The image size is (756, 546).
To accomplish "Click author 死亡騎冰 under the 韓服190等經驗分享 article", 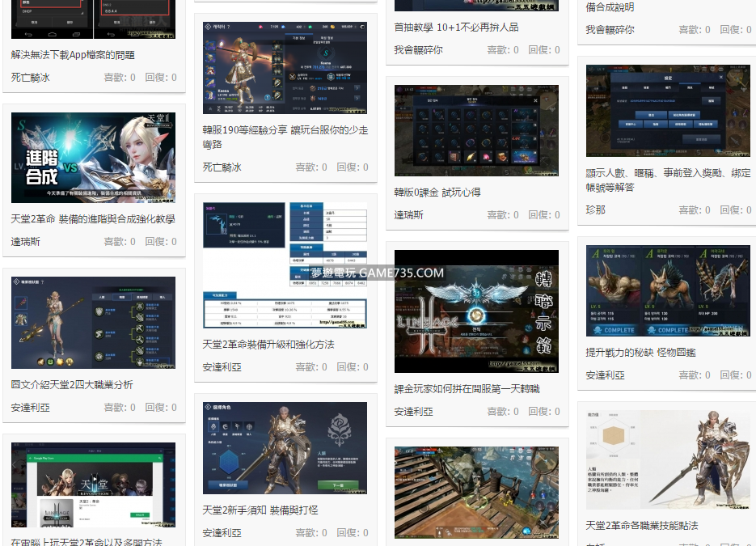I will 222,167.
